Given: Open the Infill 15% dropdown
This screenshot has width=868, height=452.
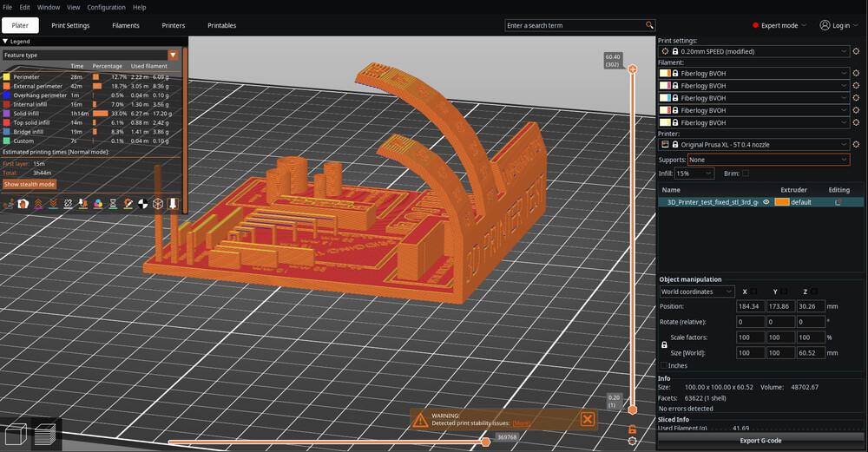Looking at the screenshot, I should 694,174.
